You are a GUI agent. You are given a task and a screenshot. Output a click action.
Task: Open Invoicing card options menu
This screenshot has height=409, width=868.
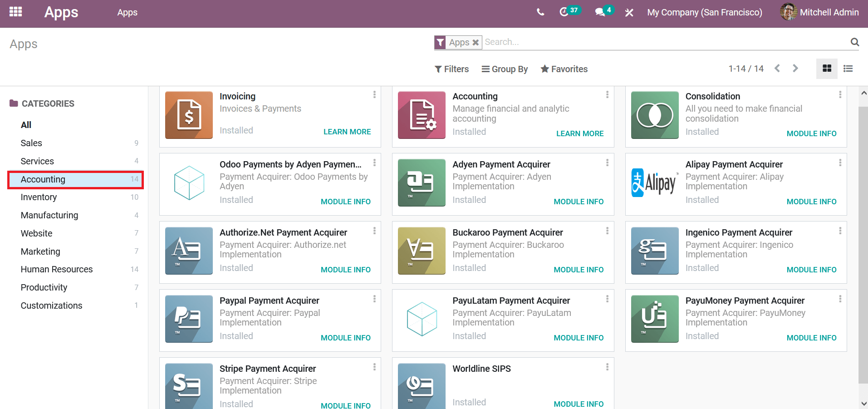[374, 94]
